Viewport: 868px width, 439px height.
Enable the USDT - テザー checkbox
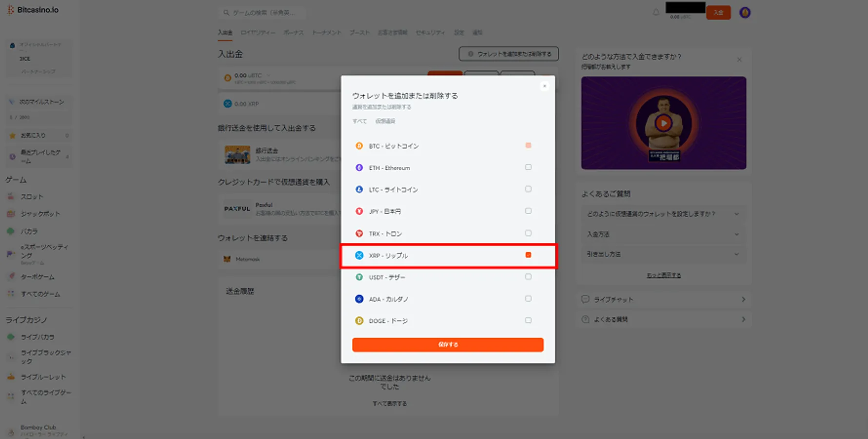[528, 277]
